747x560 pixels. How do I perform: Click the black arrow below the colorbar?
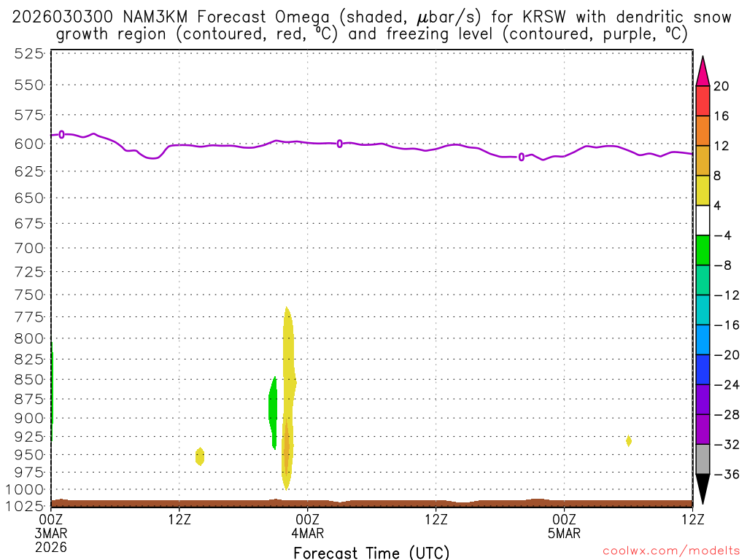click(703, 489)
